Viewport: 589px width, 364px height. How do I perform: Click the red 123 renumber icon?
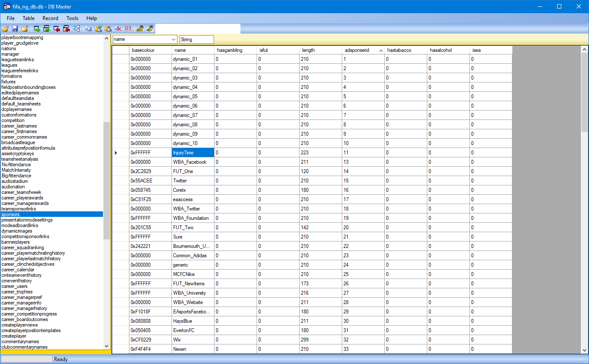point(128,29)
